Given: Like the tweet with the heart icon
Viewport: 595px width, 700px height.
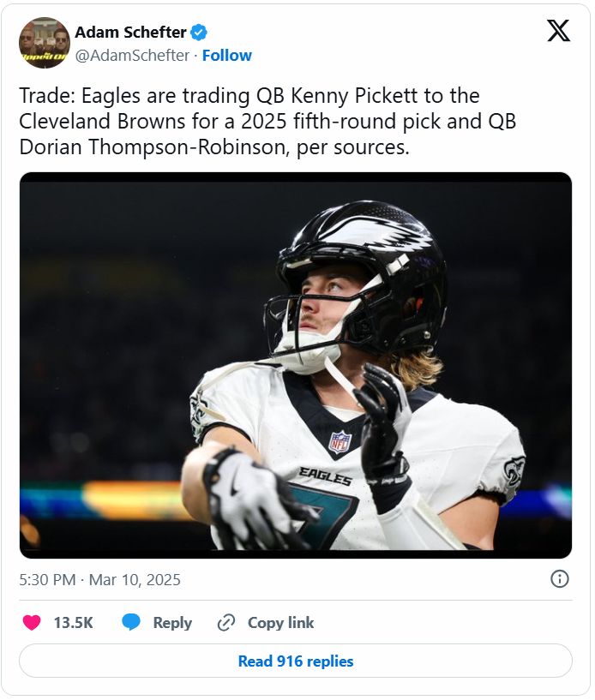Looking at the screenshot, I should coord(32,623).
